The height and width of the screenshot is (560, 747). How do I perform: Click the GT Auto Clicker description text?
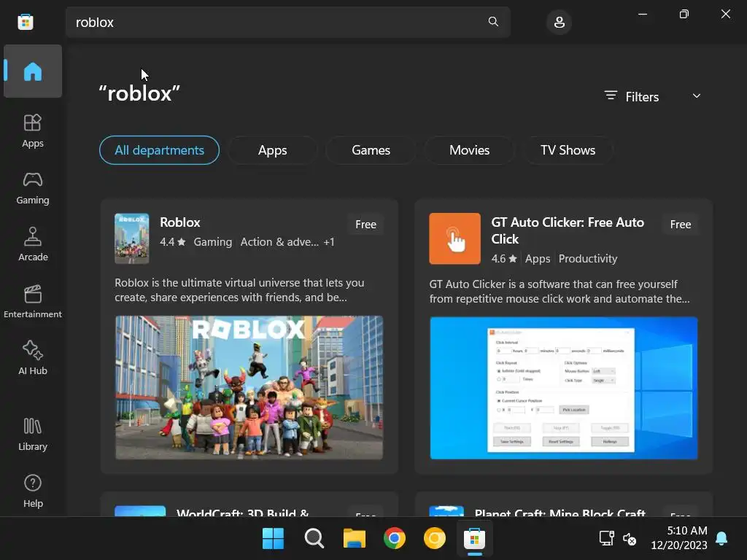click(560, 292)
